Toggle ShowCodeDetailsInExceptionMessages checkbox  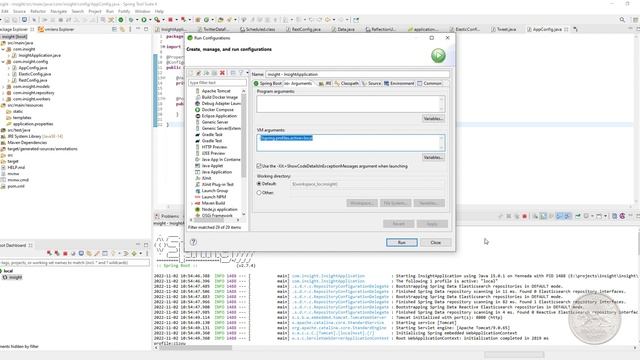(259, 166)
